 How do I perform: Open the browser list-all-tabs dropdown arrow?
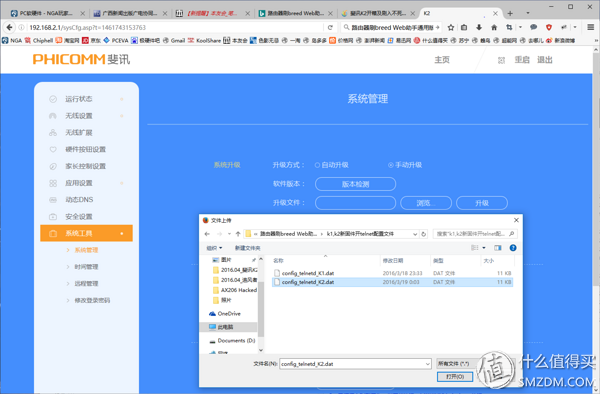pos(528,13)
